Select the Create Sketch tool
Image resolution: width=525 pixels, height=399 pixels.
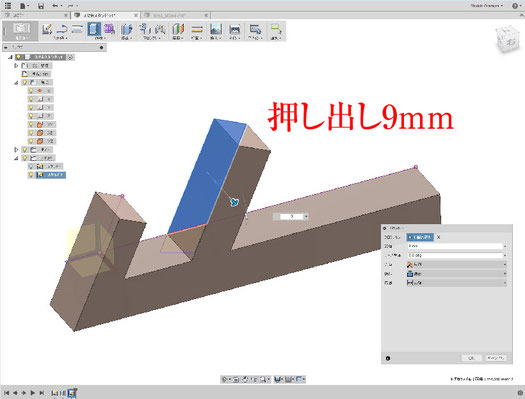(x=47, y=29)
